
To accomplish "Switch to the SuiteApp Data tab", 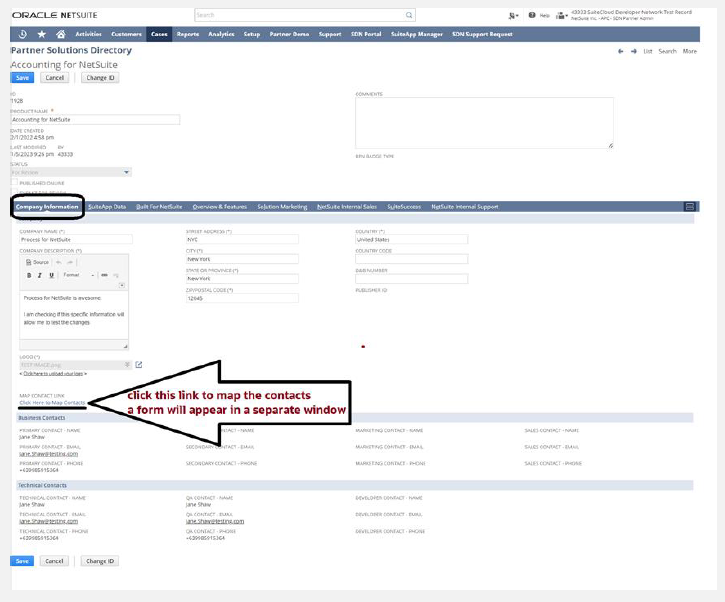I will pos(107,207).
